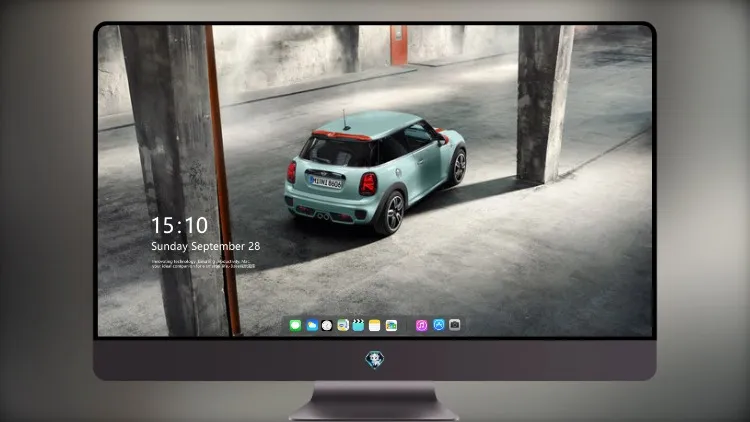This screenshot has height=422, width=750.
Task: Open the clapperboard Videos app in dock
Action: click(358, 325)
